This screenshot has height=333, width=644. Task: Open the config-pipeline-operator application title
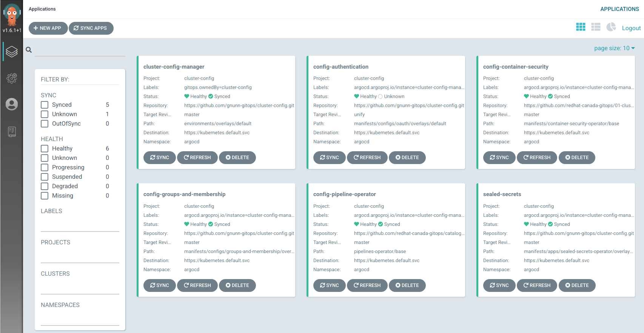[x=345, y=194]
